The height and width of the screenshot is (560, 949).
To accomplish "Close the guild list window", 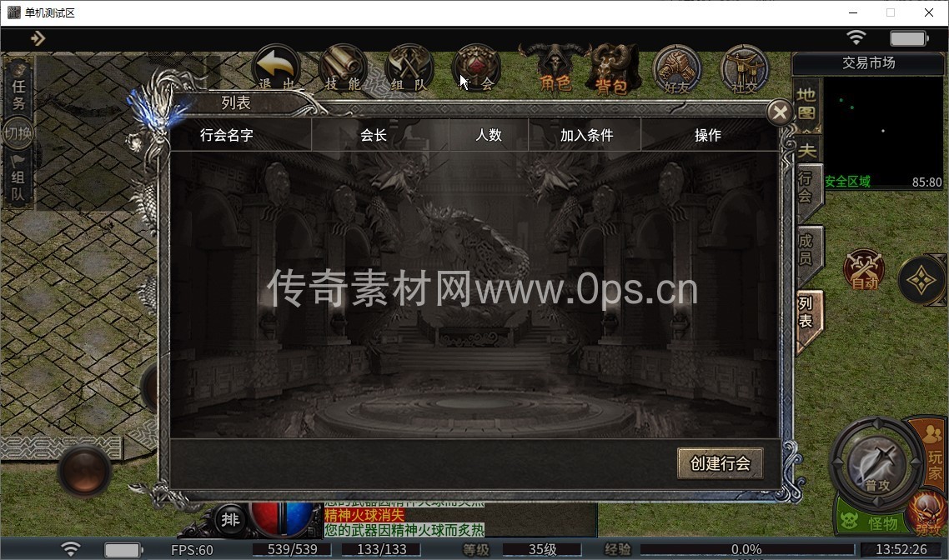I will point(779,112).
